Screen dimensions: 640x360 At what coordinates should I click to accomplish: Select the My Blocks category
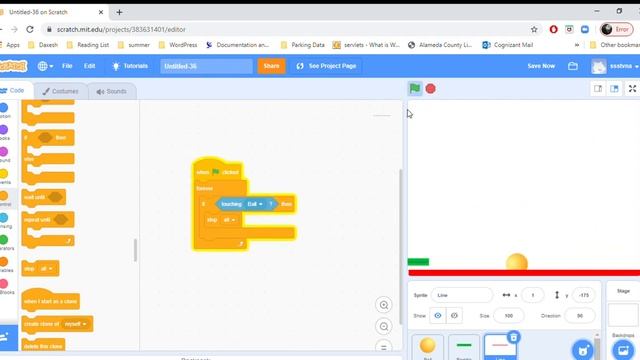pyautogui.click(x=5, y=287)
